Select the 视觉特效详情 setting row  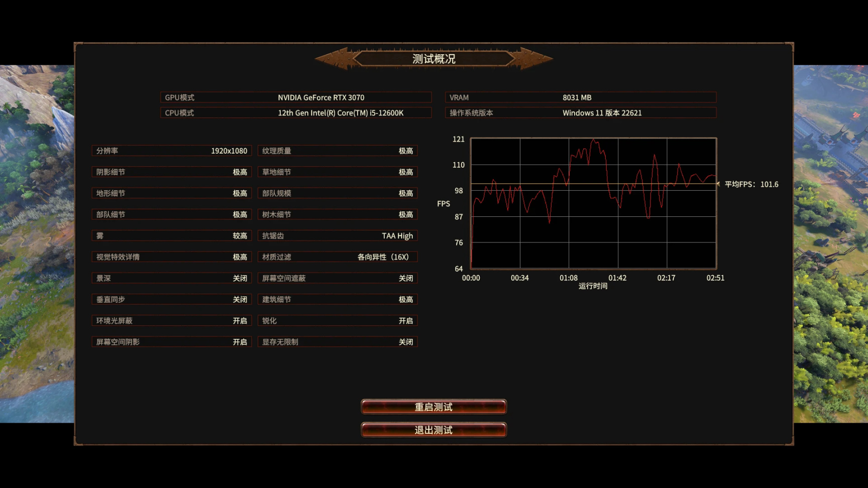171,257
